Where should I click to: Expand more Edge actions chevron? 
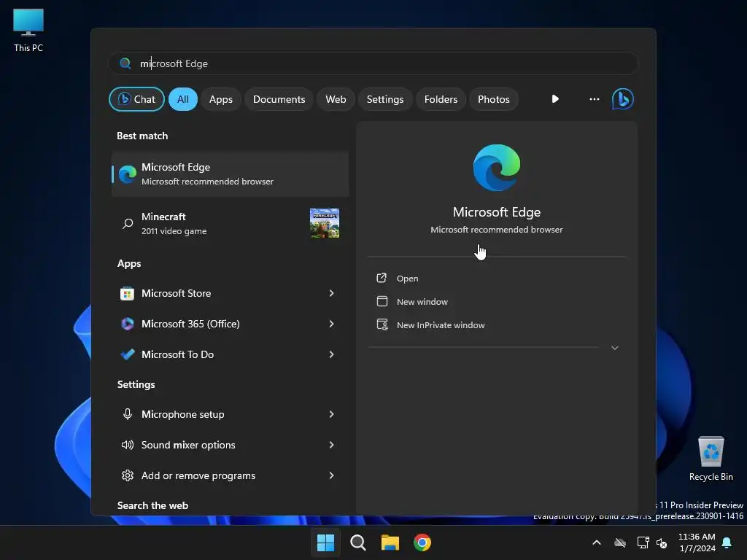[614, 348]
